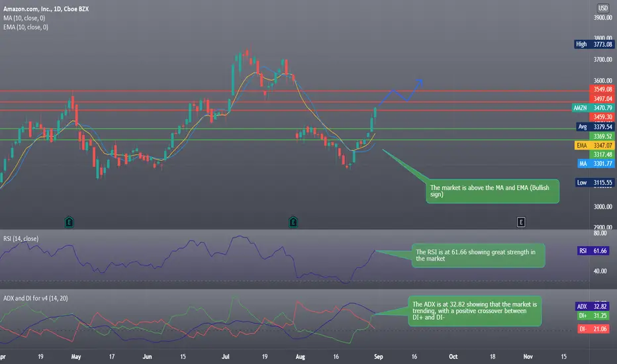Viewport: 617px width, 364px height.
Task: Click the ADX and DI for v4 legend
Action: (35, 298)
